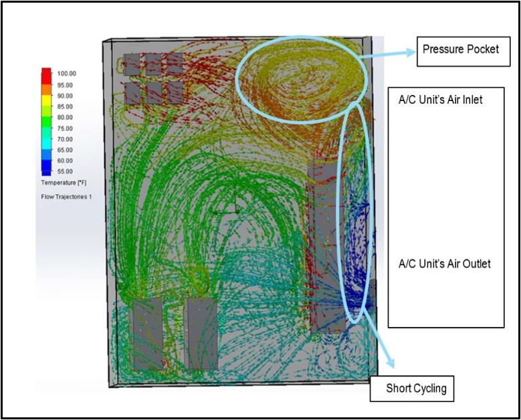The image size is (521, 420).
Task: Click the Flow Trajectories 1 label
Action: pos(66,197)
